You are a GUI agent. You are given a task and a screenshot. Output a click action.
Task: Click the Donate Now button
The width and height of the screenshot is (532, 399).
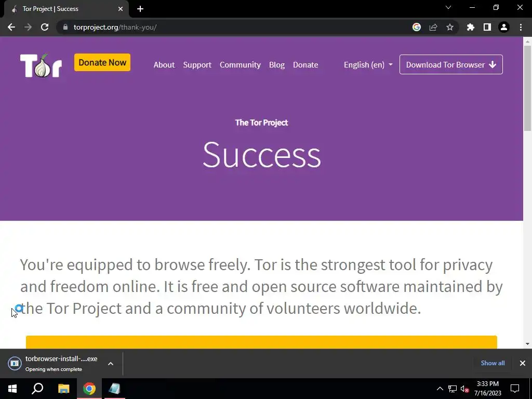(102, 62)
